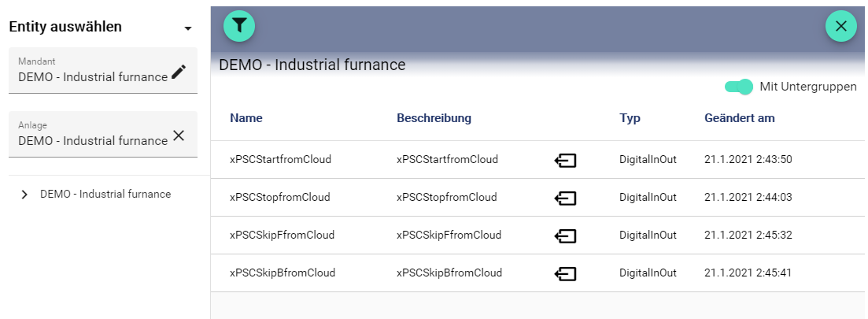Click the Anlage input field

(x=90, y=140)
